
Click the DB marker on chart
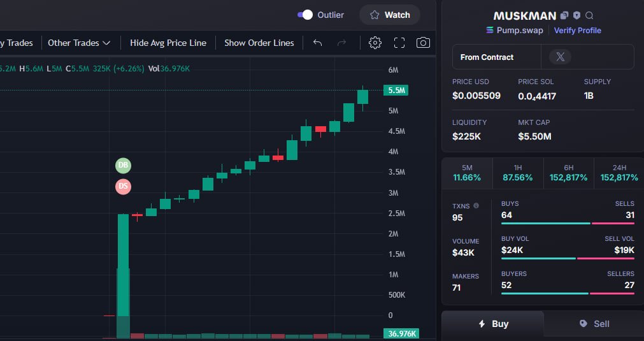pos(123,165)
